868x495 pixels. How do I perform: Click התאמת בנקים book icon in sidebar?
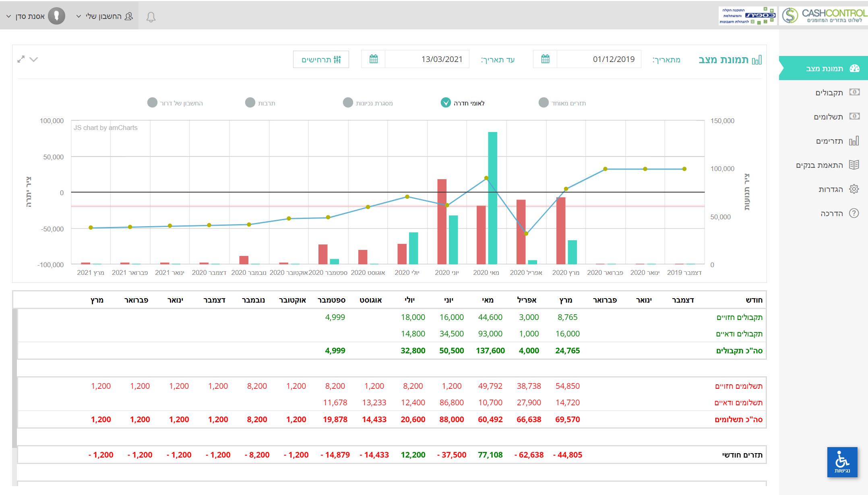(854, 165)
